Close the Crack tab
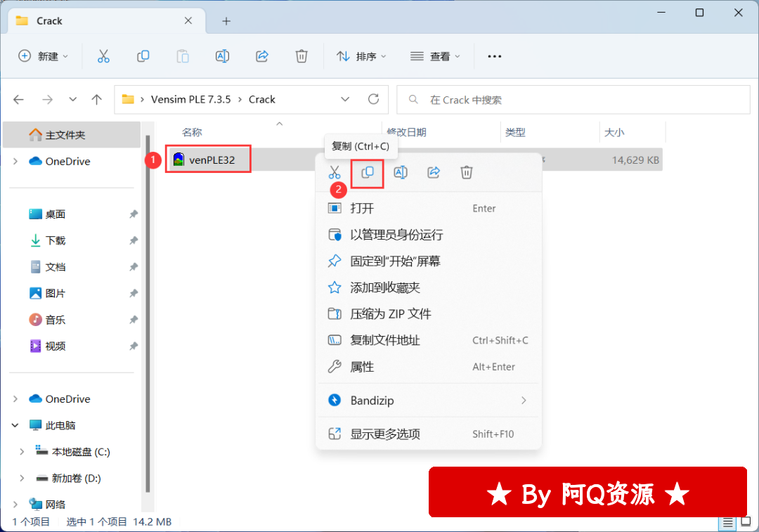The height and width of the screenshot is (532, 759). point(188,21)
